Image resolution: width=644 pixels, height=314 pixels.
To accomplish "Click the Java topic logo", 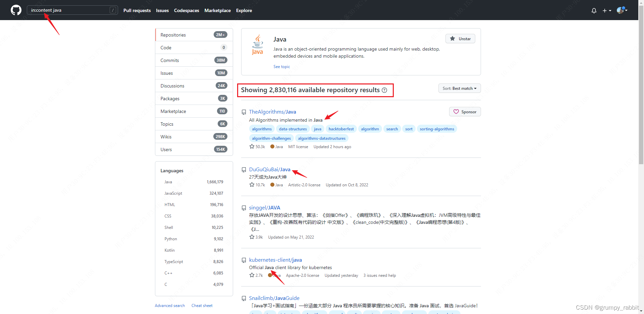I will click(258, 44).
